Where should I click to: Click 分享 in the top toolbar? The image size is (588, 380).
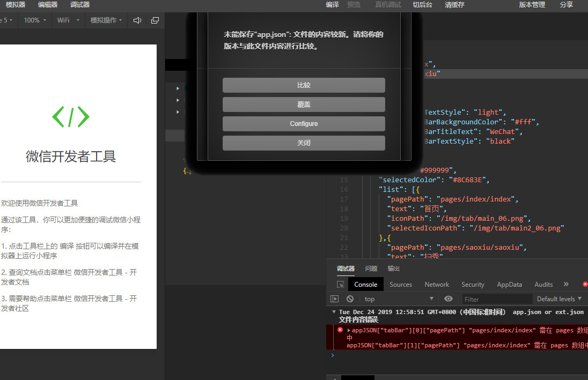click(566, 4)
